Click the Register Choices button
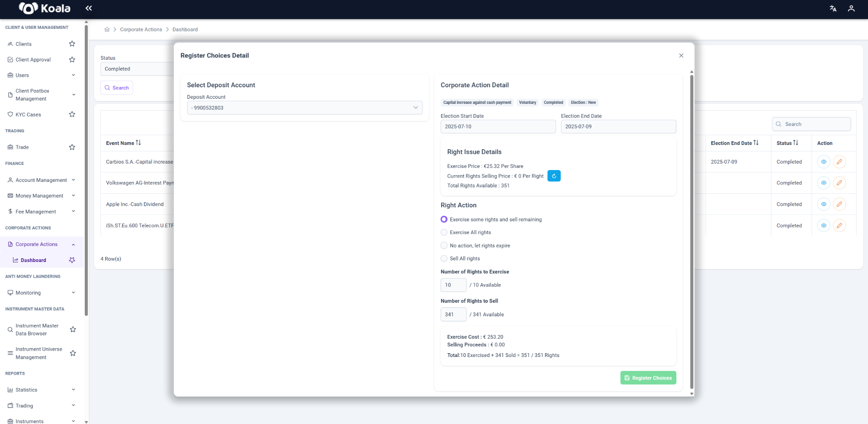Image resolution: width=868 pixels, height=424 pixels. [x=648, y=378]
